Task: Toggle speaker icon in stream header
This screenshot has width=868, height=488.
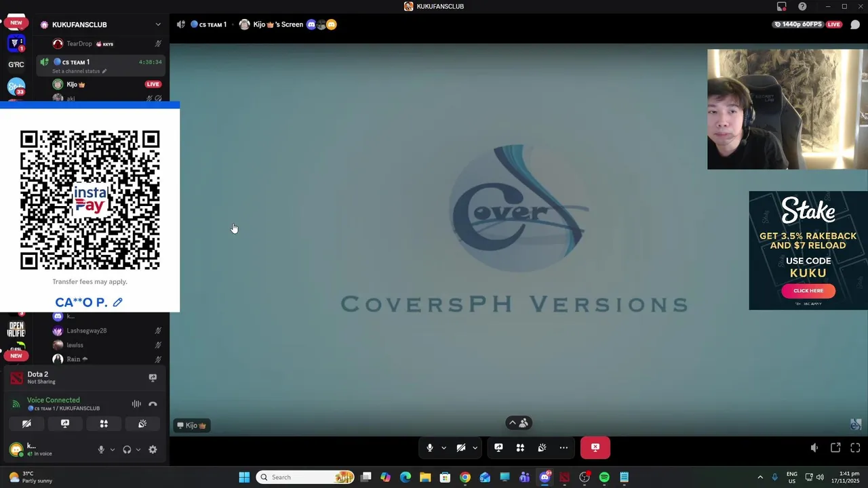Action: (180, 24)
